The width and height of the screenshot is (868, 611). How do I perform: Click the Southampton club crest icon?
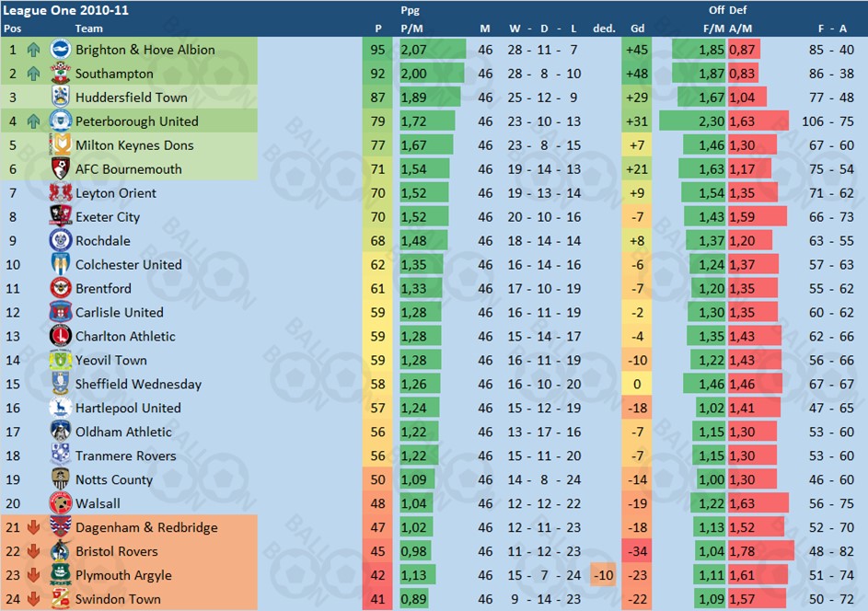click(x=61, y=74)
